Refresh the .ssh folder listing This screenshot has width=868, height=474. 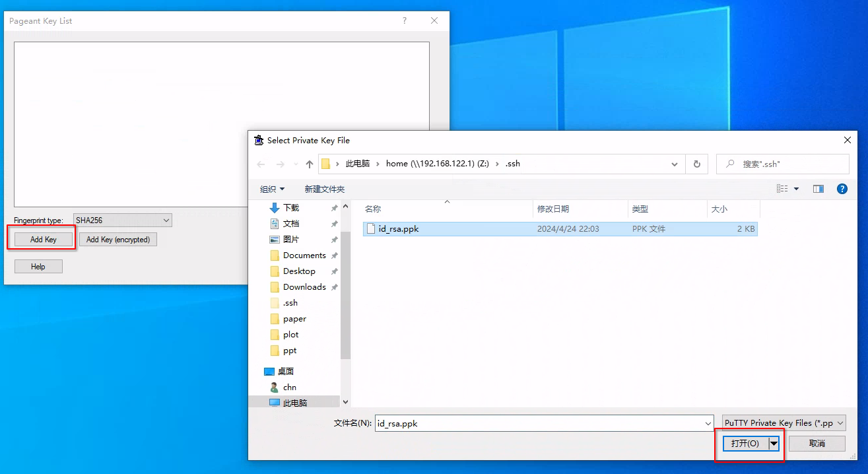click(x=696, y=164)
